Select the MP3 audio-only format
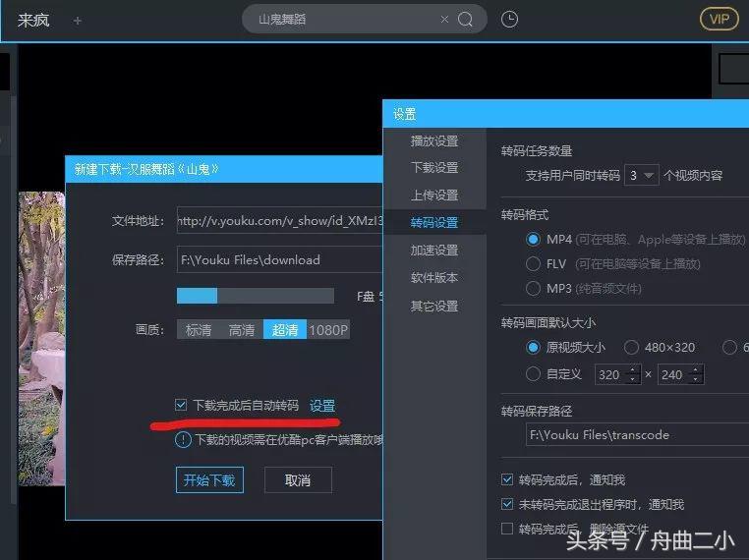 click(x=533, y=289)
